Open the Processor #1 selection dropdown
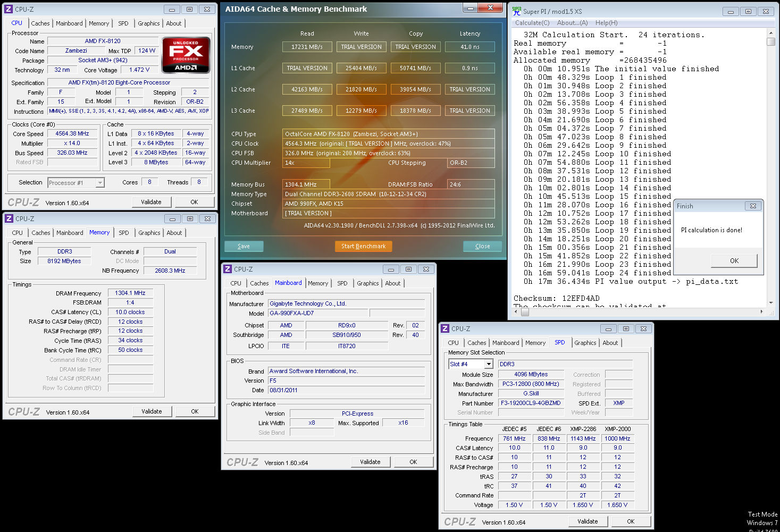780x532 pixels. pos(100,183)
